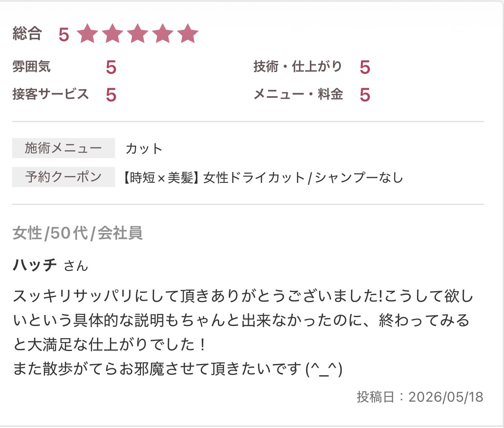Screen dimensions: 504x428
Task: Click the overall score number 5
Action: (x=64, y=35)
